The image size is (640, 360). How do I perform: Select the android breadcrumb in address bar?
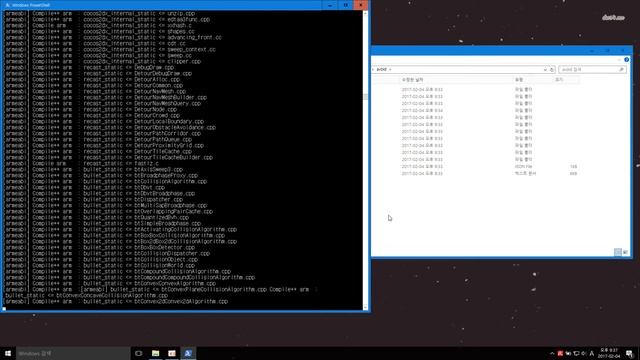click(381, 70)
